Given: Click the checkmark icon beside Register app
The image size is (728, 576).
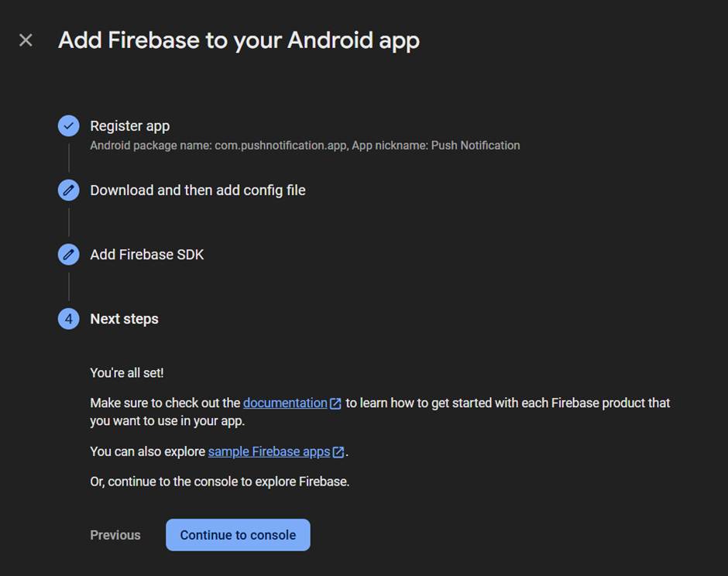Looking at the screenshot, I should coord(69,125).
